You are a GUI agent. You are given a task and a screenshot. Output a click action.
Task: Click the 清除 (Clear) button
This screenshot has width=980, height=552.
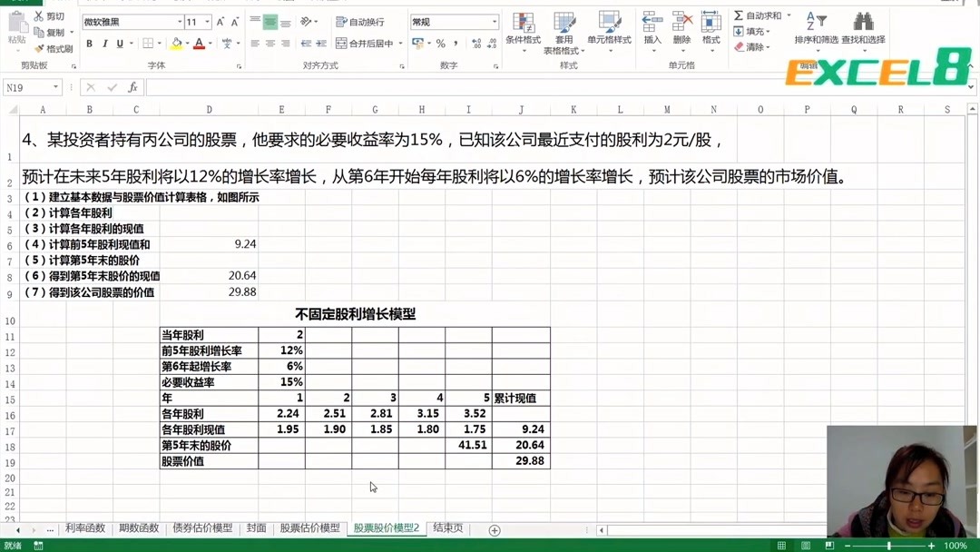click(x=753, y=46)
